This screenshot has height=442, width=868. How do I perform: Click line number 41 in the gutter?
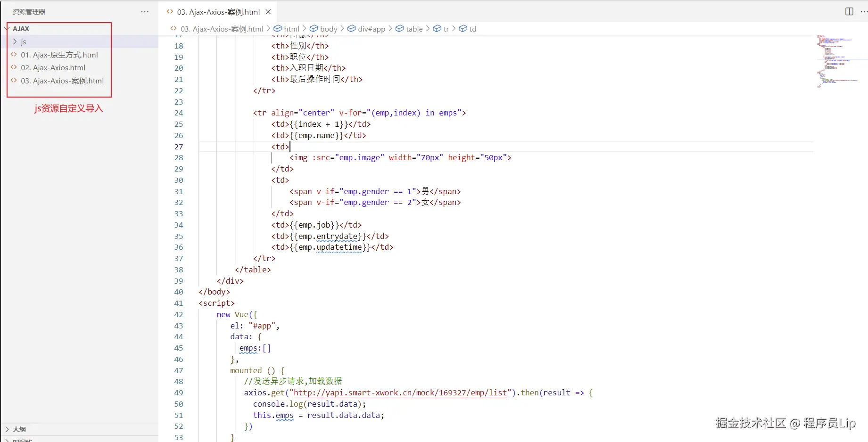pos(179,303)
